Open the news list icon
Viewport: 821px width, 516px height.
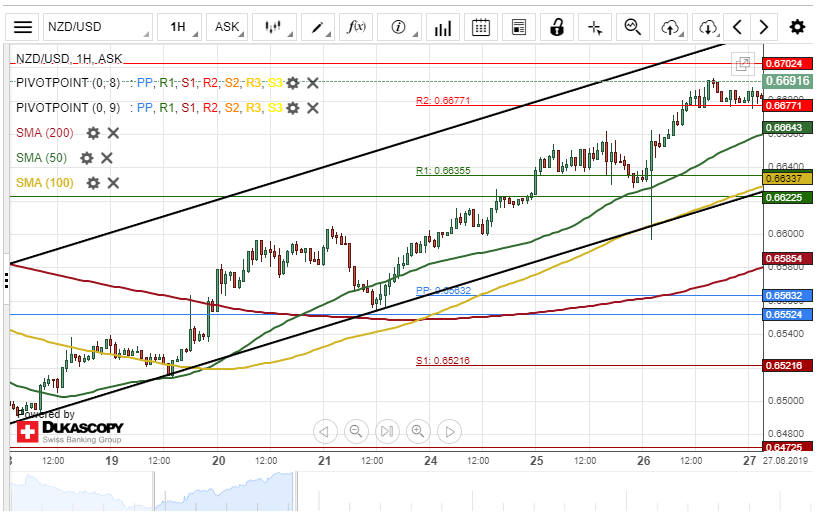pos(519,27)
